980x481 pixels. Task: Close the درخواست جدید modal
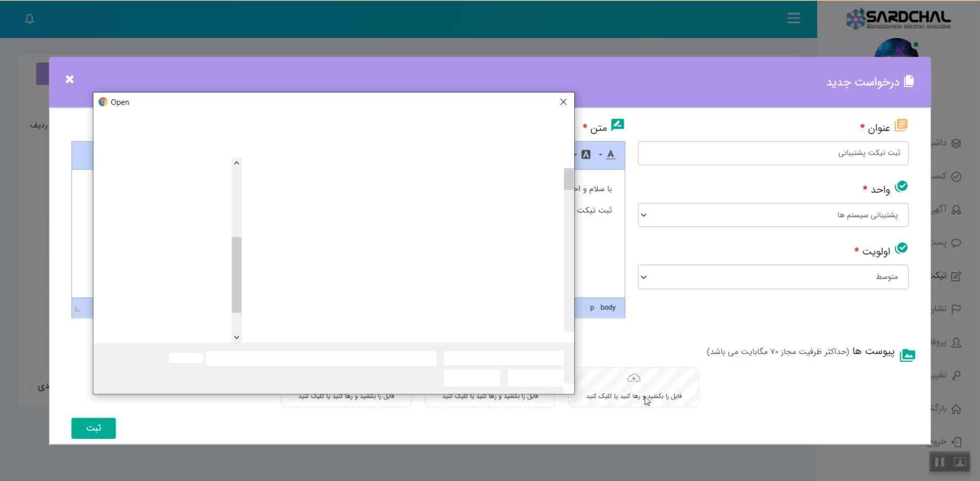coord(70,79)
